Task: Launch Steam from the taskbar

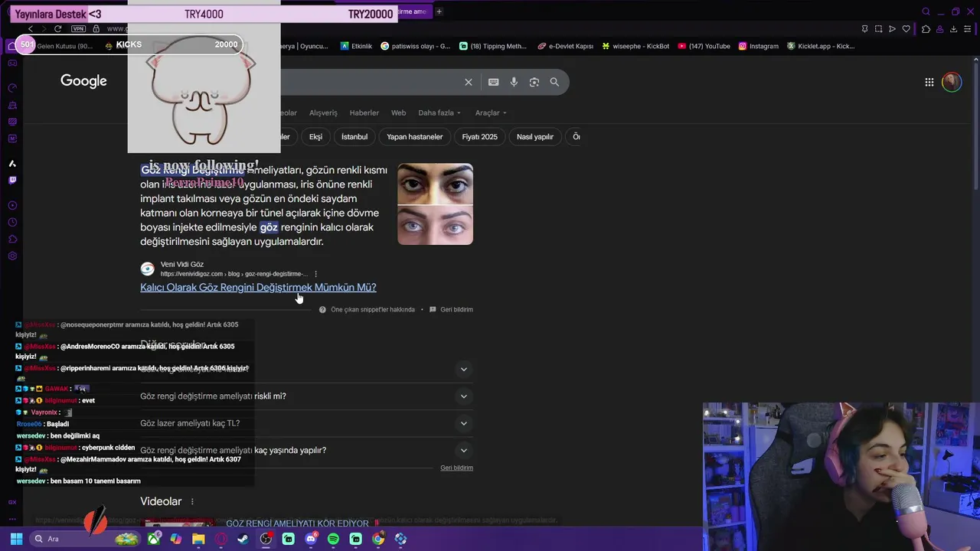Action: click(x=243, y=539)
